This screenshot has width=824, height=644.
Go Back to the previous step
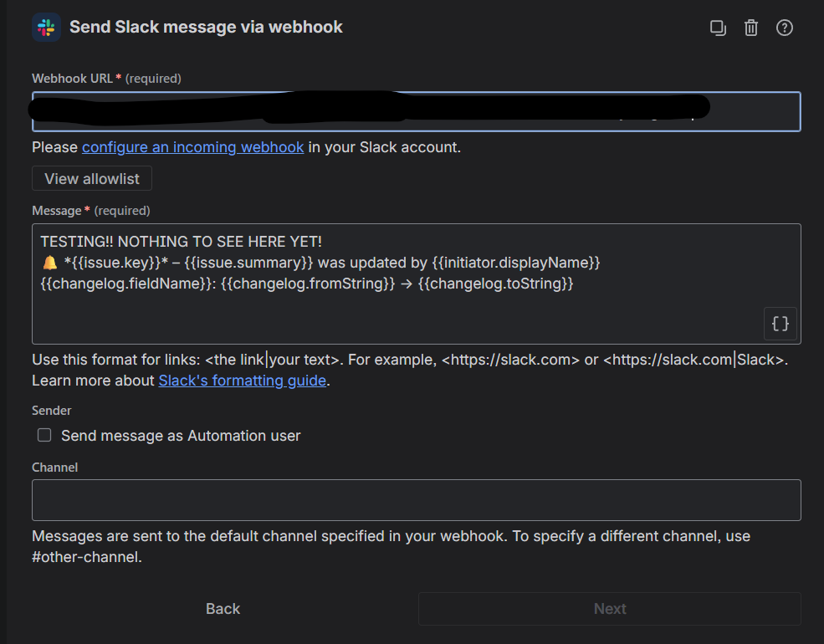pos(223,608)
